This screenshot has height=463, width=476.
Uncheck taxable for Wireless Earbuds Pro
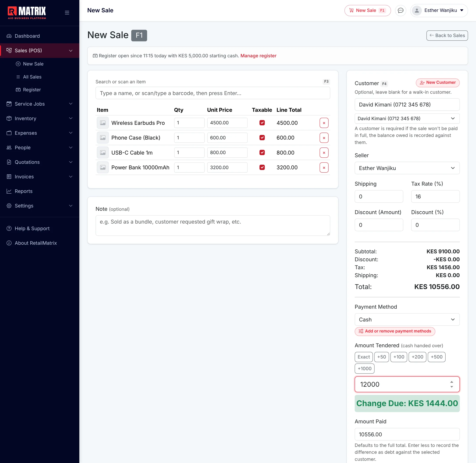[262, 123]
